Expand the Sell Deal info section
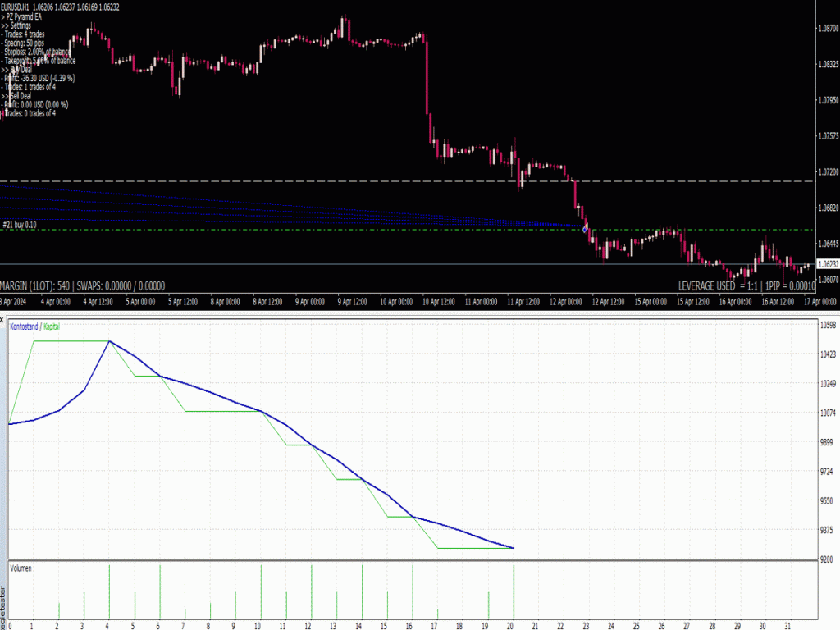This screenshot has height=630, width=840. point(20,96)
